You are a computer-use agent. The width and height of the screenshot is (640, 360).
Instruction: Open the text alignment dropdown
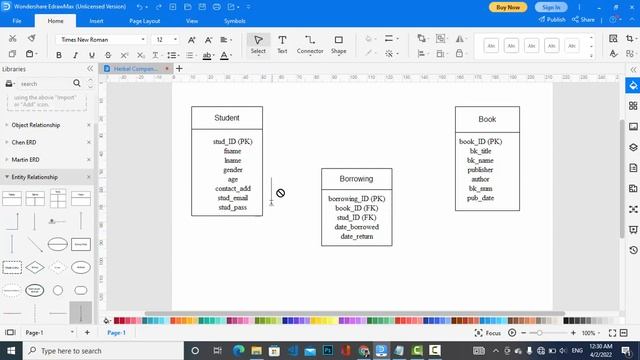coord(226,40)
